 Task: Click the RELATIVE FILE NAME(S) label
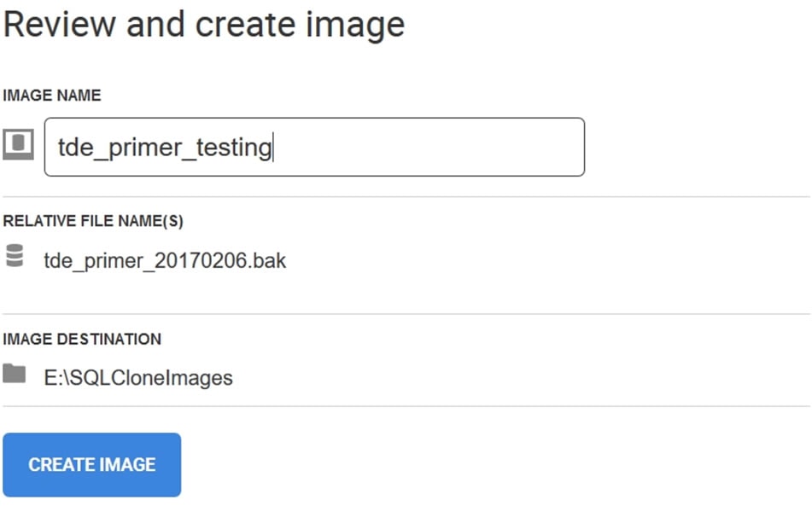point(93,221)
